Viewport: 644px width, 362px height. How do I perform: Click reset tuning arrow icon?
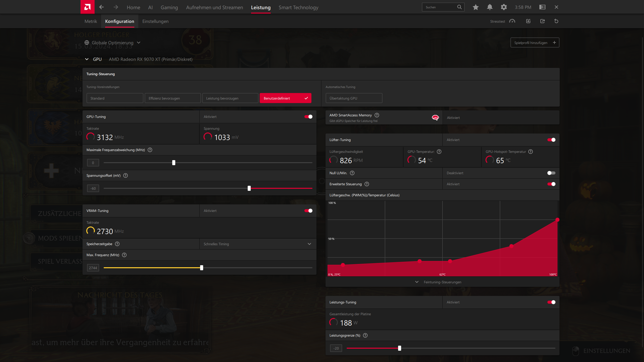[x=556, y=21]
